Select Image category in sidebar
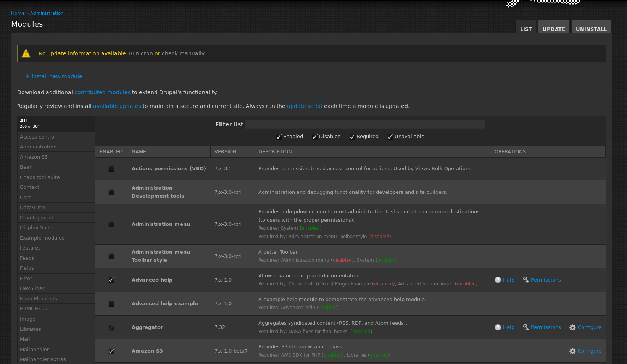The image size is (627, 364). (x=56, y=319)
